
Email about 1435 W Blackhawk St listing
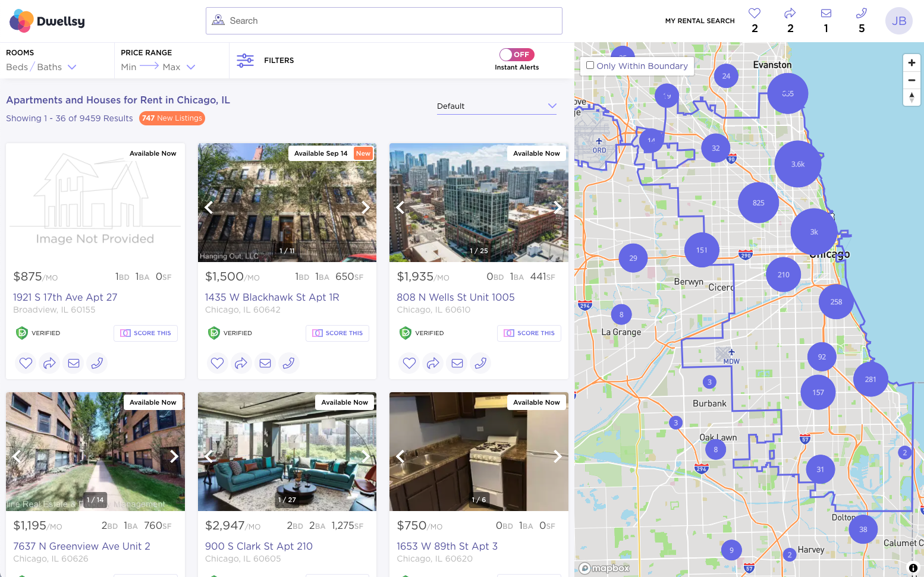pos(265,362)
